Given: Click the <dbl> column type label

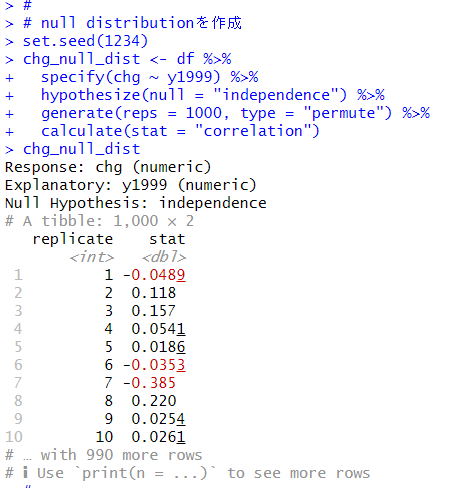Looking at the screenshot, I should tap(164, 257).
